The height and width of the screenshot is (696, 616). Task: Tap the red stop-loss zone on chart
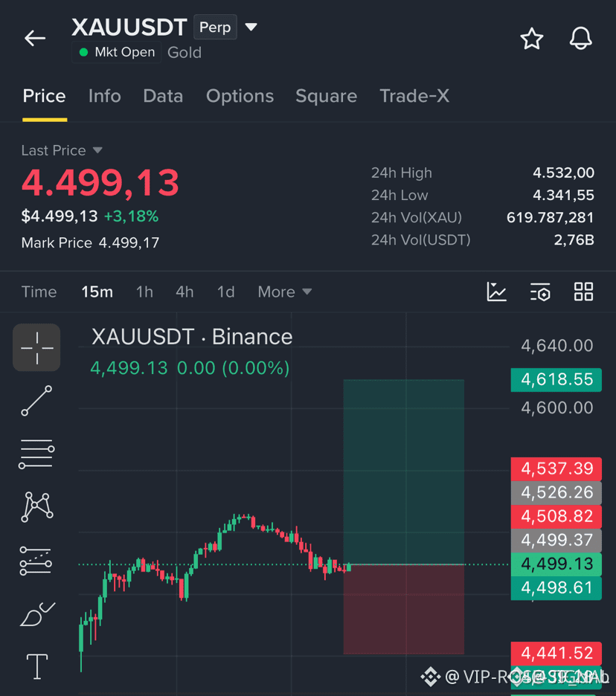pos(404,609)
